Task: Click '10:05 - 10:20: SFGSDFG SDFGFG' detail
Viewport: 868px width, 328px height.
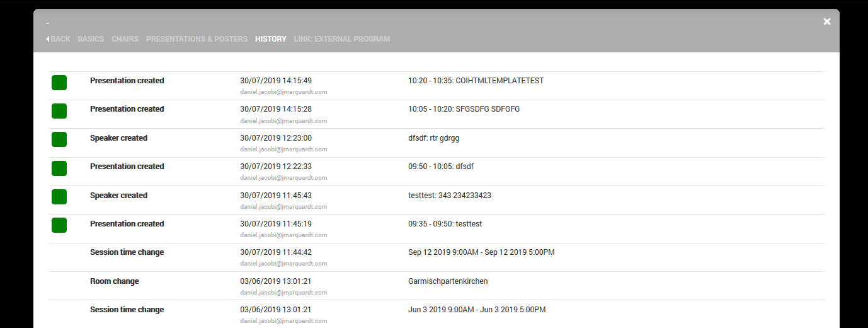Action: coord(464,109)
